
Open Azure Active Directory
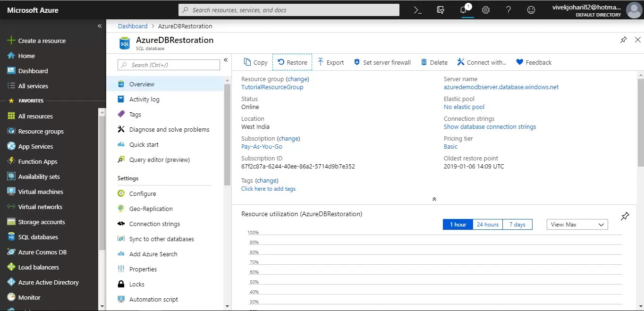click(x=43, y=282)
